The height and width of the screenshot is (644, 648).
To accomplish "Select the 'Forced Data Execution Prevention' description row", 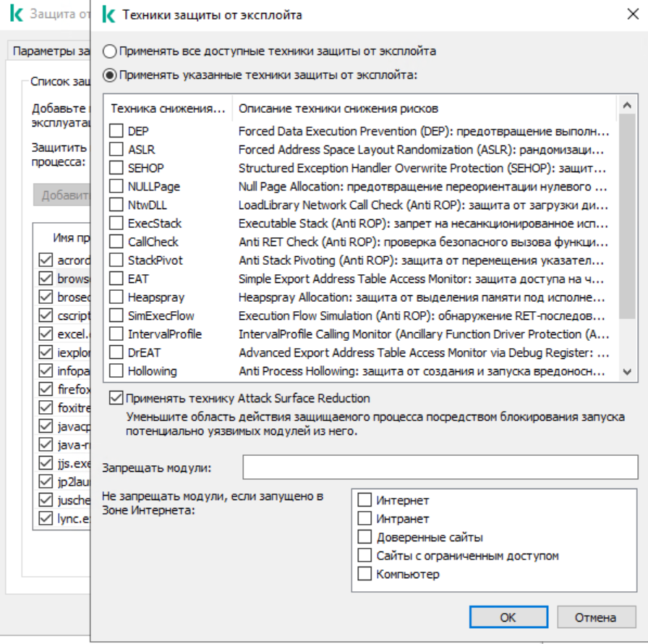I will point(424,131).
